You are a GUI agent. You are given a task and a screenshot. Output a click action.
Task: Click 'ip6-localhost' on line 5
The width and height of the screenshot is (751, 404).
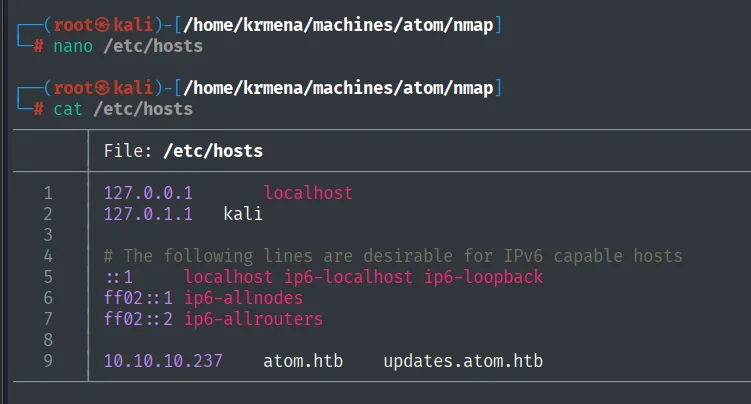pos(348,277)
